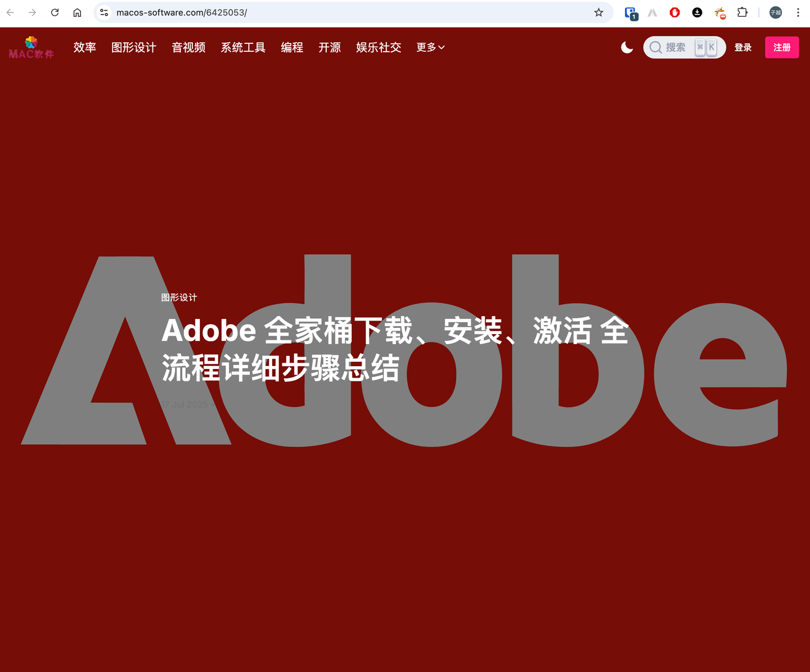Open the Chrome three-dot menu
This screenshot has height=672, width=810.
click(x=798, y=12)
